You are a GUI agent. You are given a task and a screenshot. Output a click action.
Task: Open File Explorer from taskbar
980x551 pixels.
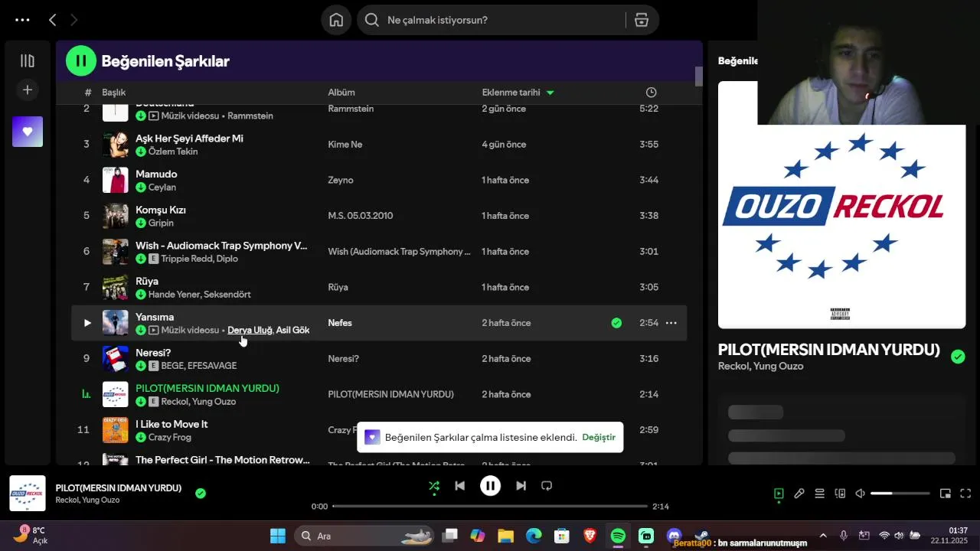pyautogui.click(x=505, y=536)
